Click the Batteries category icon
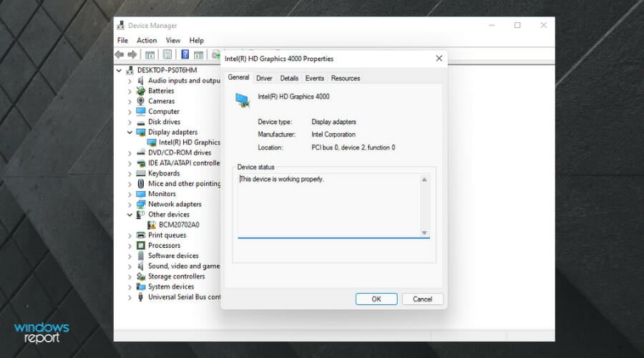Screen dimensions: 644x358 (x=141, y=91)
